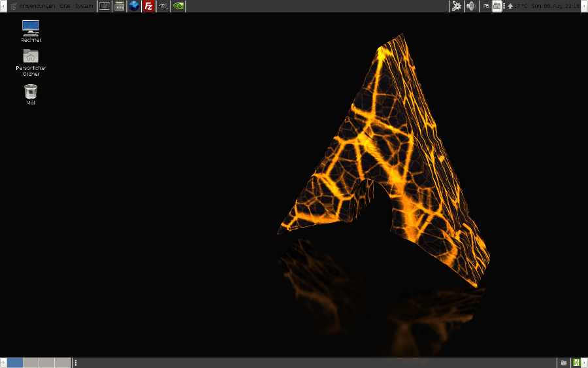Switch to the fourth workspace

pyautogui.click(x=62, y=362)
